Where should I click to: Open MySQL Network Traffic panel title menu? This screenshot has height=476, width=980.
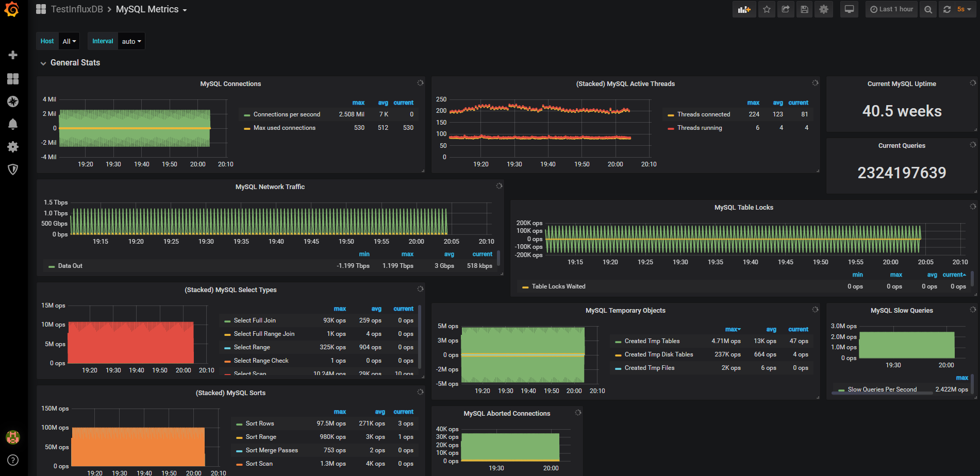coord(270,187)
